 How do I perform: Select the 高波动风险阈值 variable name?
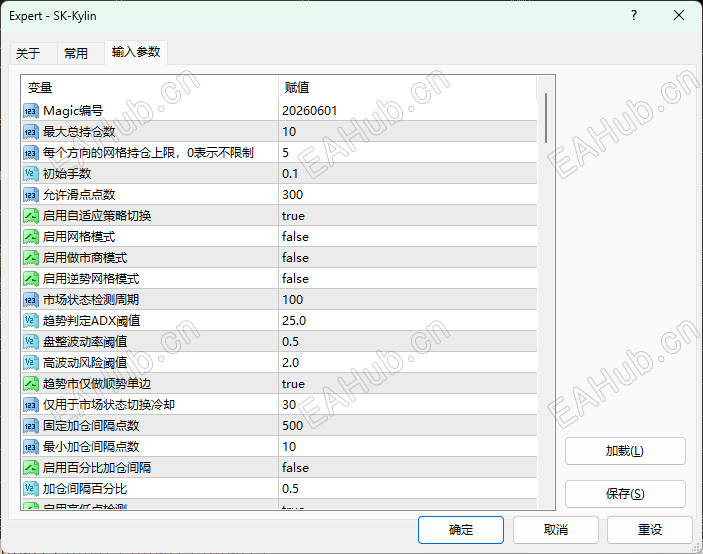pos(85,363)
